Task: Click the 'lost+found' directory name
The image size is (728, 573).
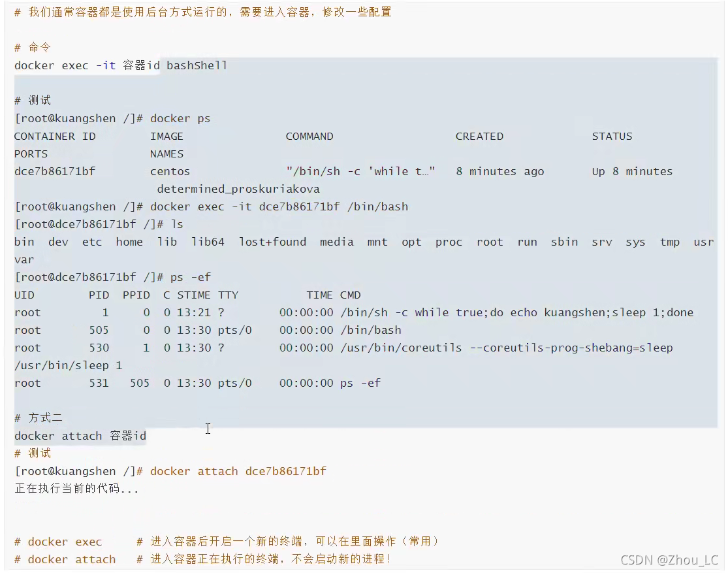Action: point(272,242)
